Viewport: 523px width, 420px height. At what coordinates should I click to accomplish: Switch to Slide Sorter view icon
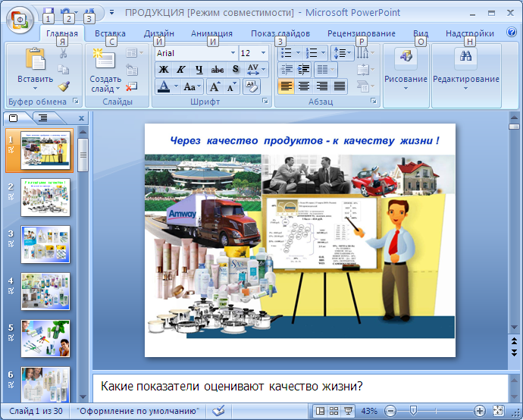[334, 411]
